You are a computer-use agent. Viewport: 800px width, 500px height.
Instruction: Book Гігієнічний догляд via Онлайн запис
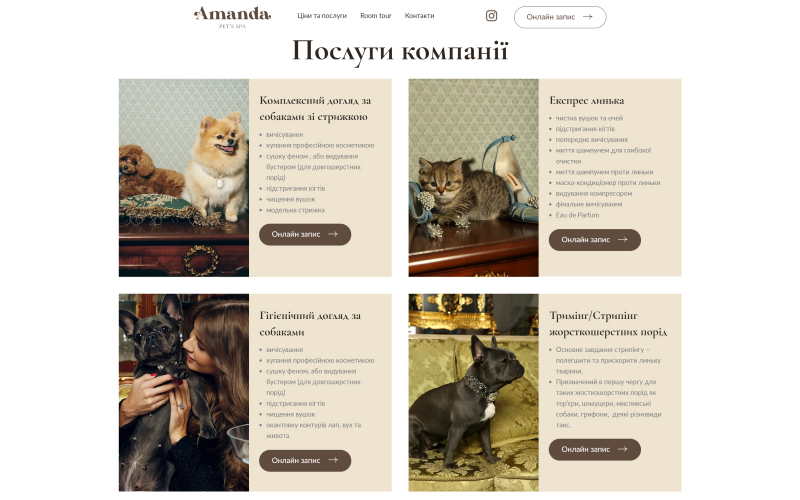pos(305,460)
